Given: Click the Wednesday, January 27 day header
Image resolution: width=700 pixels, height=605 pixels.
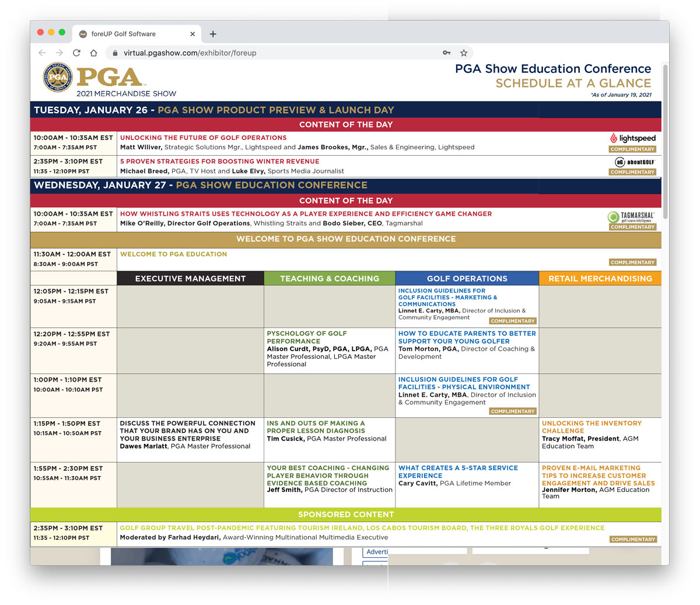Looking at the screenshot, I should (x=345, y=186).
